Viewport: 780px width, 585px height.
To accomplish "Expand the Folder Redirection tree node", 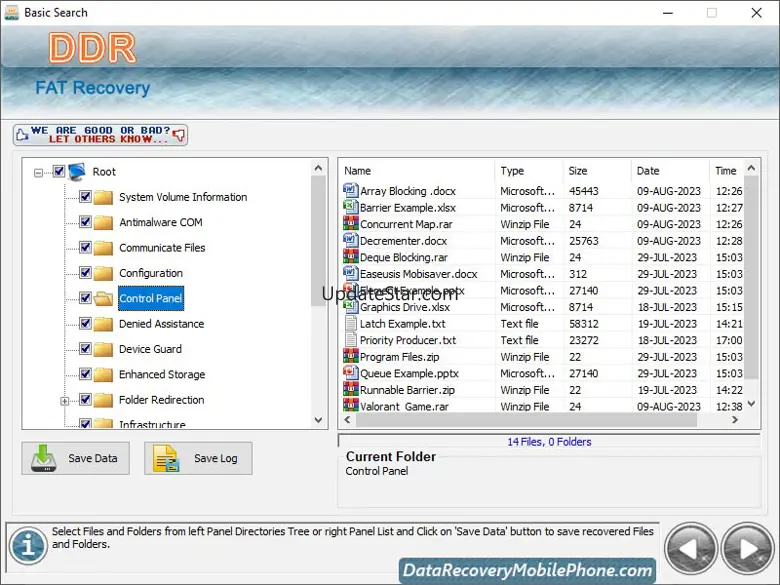I will click(65, 401).
